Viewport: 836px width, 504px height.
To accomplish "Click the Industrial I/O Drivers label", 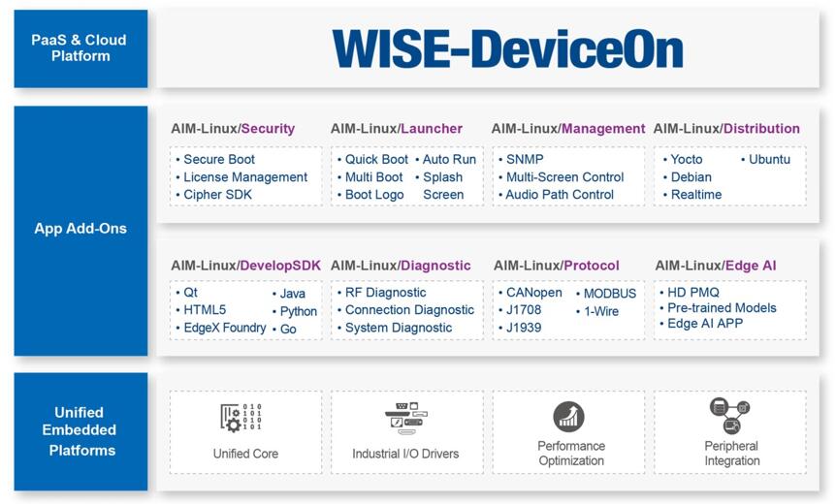I will coord(405,454).
